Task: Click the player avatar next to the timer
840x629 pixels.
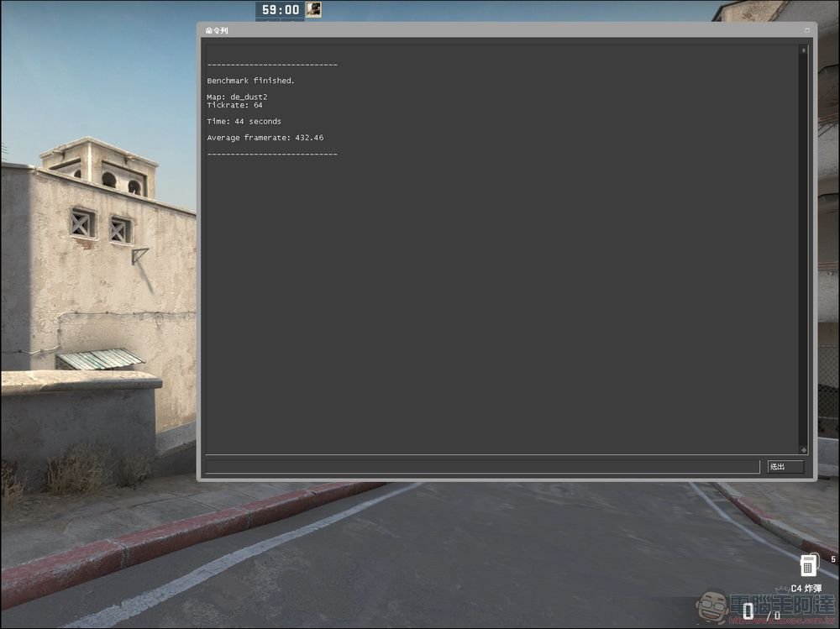Action: pyautogui.click(x=313, y=9)
